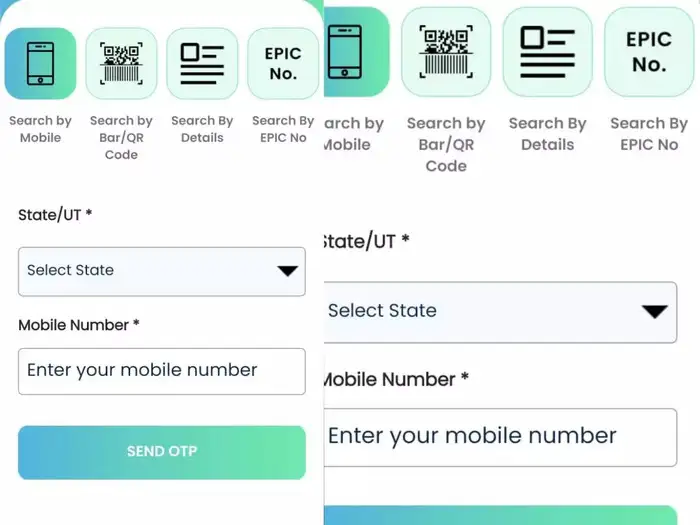700x525 pixels.
Task: Select 'Search By EPIC No' label, left view
Action: (x=283, y=129)
